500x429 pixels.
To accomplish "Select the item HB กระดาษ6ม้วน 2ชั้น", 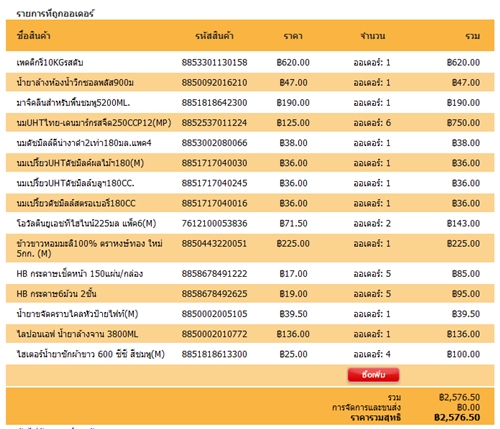I will coord(56,294).
